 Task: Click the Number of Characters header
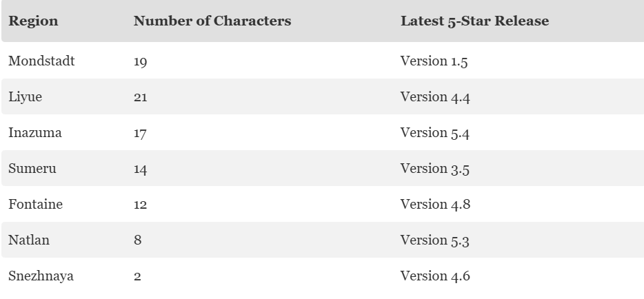click(212, 21)
